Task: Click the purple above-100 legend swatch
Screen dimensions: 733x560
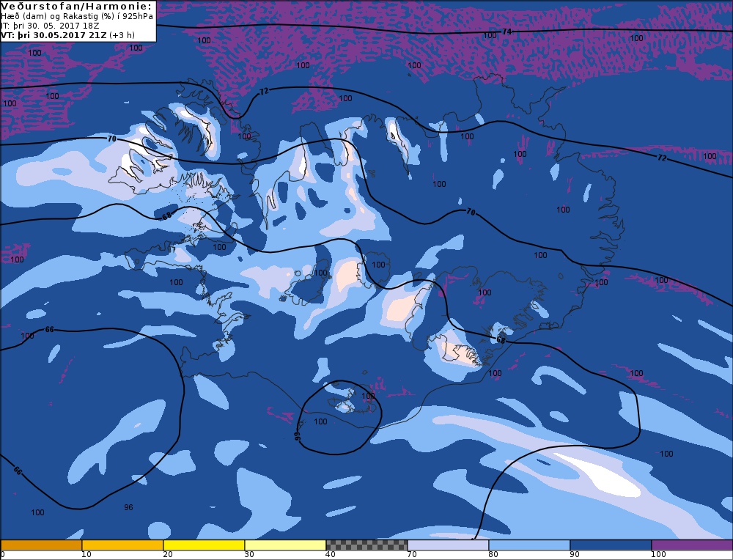Action: 692,545
